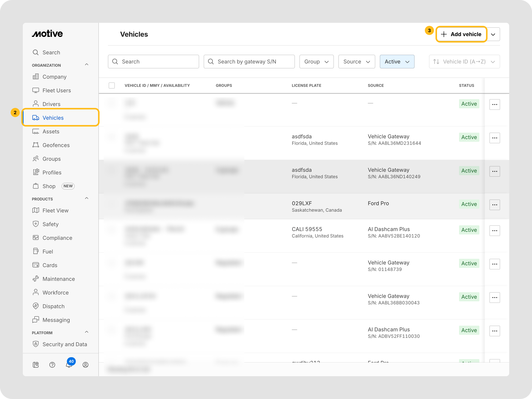This screenshot has height=399, width=532.
Task: Click the help question mark icon
Action: [x=52, y=365]
